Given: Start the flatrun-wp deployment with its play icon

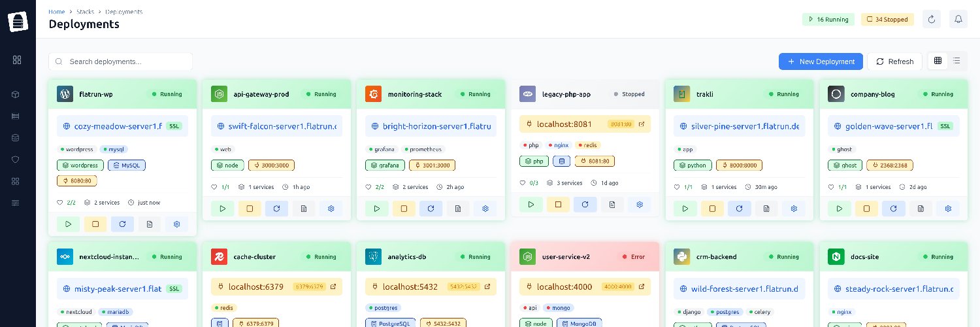Looking at the screenshot, I should (68, 224).
